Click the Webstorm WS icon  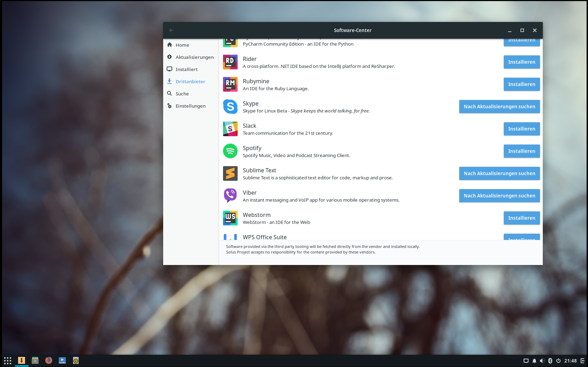tap(230, 218)
